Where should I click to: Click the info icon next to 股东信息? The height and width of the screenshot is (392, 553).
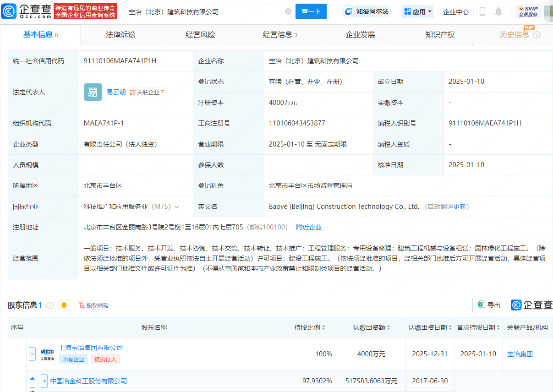[50, 305]
